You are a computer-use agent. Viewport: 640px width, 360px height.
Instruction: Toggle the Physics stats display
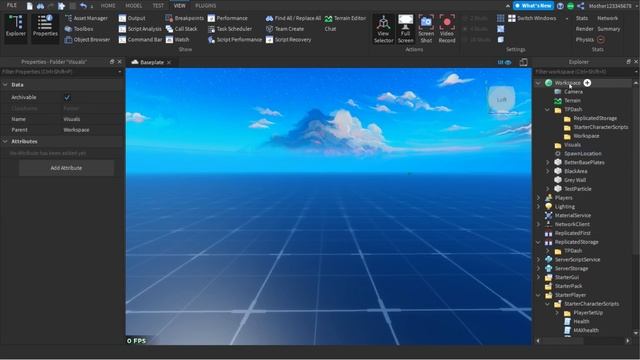(x=584, y=40)
